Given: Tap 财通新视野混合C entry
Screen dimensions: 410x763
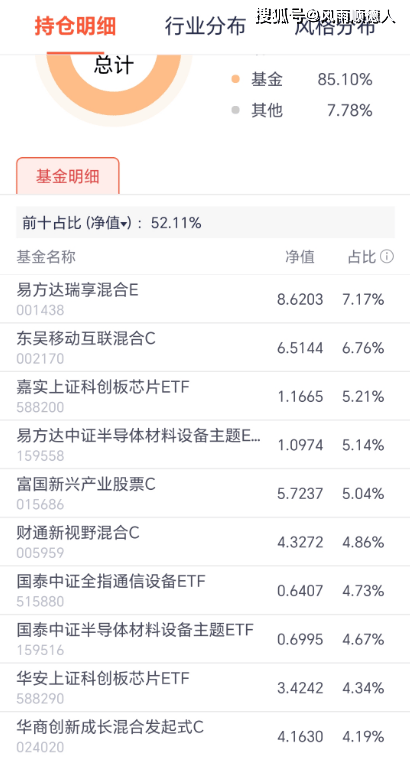Looking at the screenshot, I should click(205, 542).
